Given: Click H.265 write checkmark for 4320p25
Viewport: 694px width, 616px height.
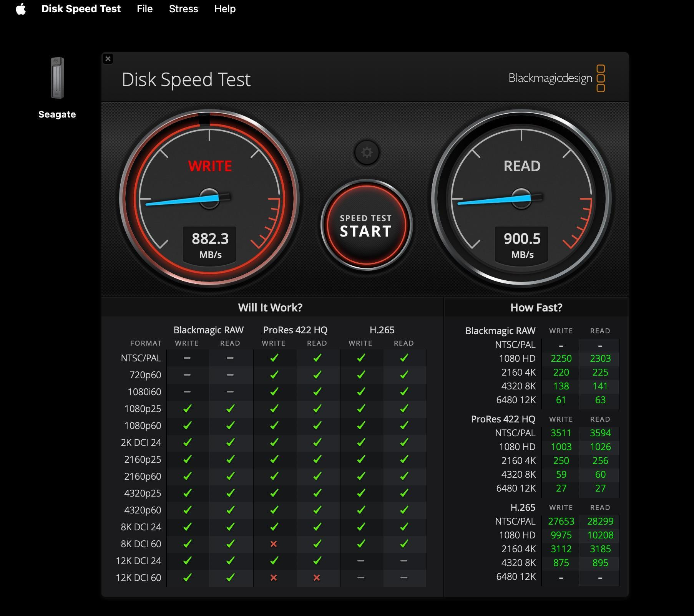Looking at the screenshot, I should 361,493.
